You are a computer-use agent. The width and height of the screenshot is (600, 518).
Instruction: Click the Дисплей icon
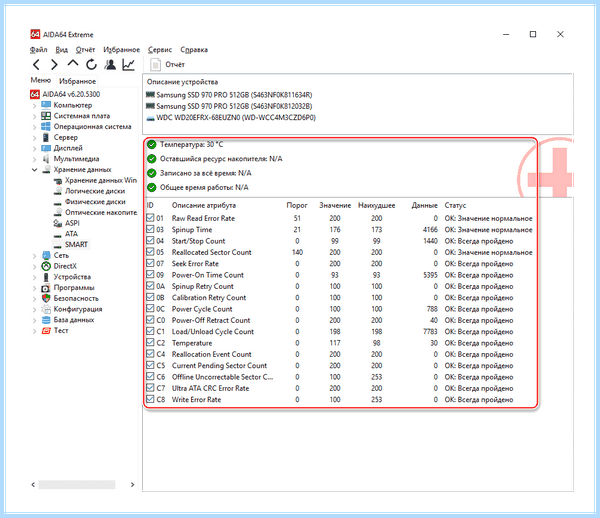point(46,148)
